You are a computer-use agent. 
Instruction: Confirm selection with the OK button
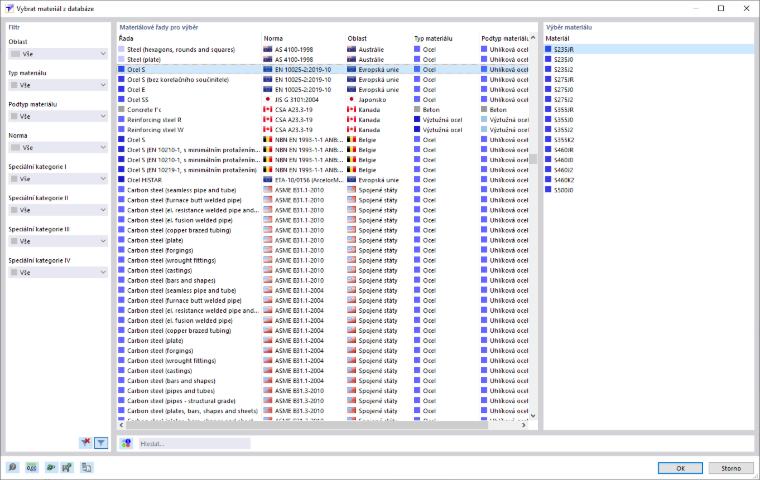tap(680, 468)
